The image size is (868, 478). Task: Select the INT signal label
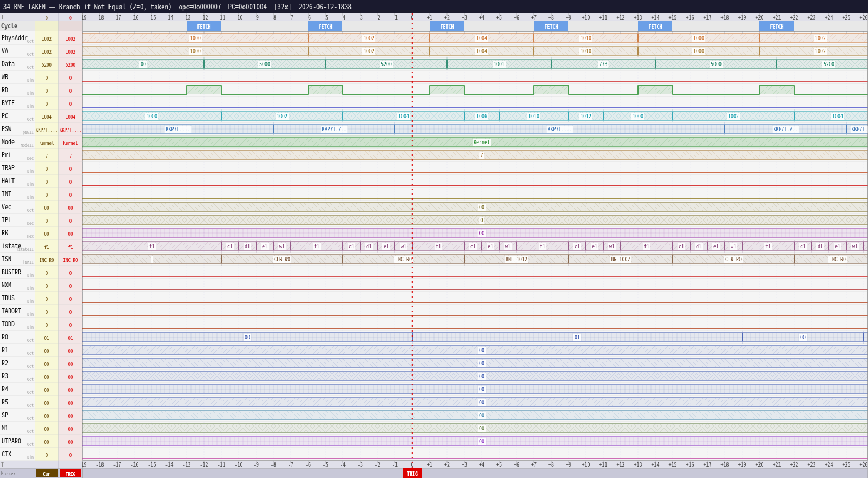pyautogui.click(x=7, y=194)
